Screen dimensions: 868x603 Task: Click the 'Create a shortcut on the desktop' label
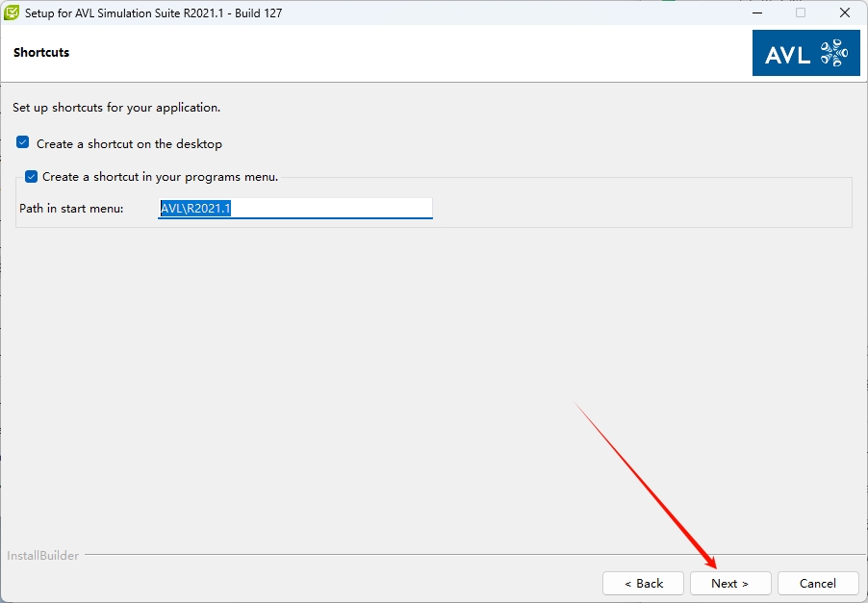click(129, 144)
